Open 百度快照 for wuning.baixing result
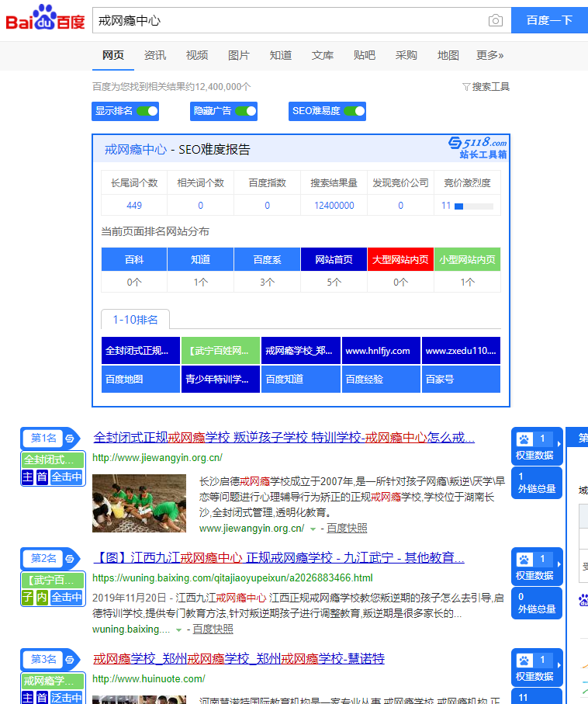588x704 pixels. pos(213,629)
